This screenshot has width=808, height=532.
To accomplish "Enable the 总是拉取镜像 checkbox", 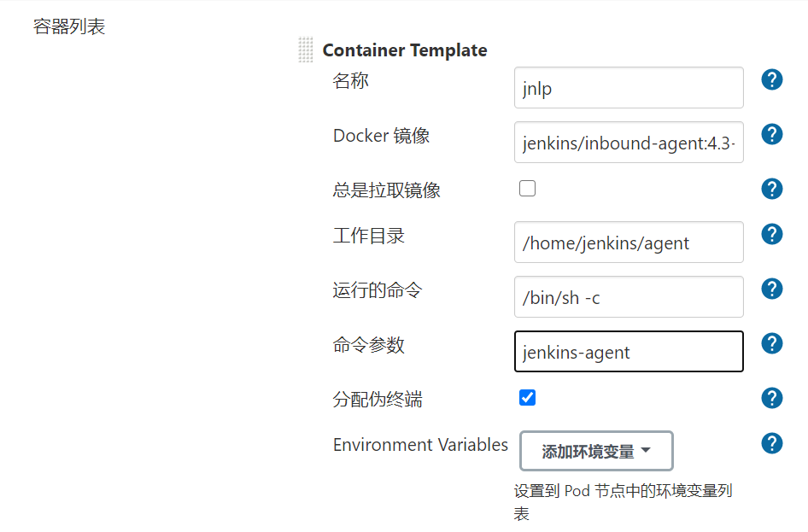I will (527, 189).
